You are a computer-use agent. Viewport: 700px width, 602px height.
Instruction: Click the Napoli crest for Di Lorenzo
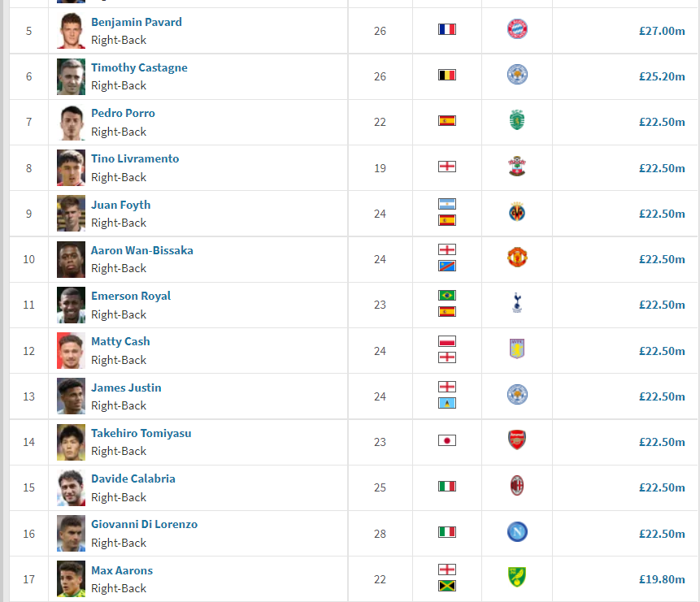(x=517, y=532)
